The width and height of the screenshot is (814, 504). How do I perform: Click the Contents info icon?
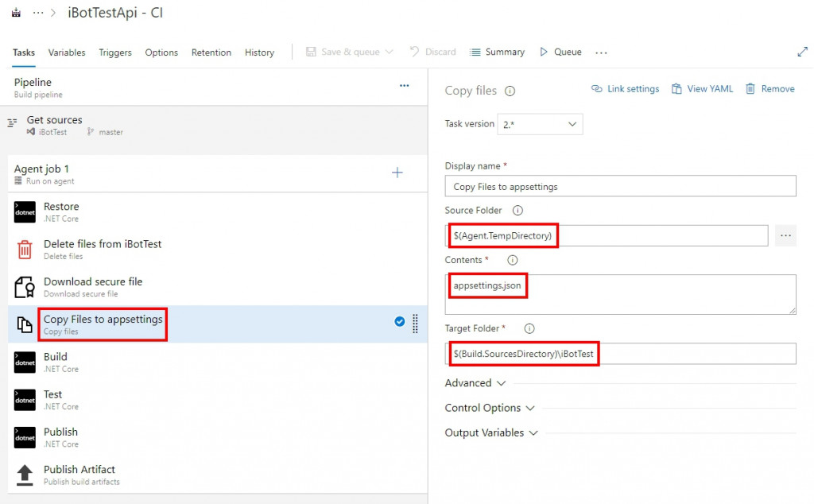click(512, 260)
